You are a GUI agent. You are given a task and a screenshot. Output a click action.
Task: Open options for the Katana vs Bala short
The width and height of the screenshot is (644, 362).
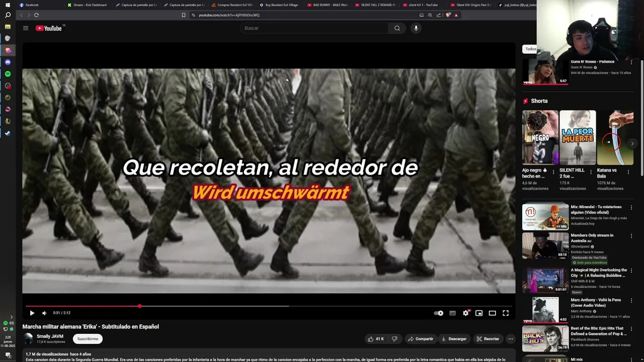[x=628, y=172]
